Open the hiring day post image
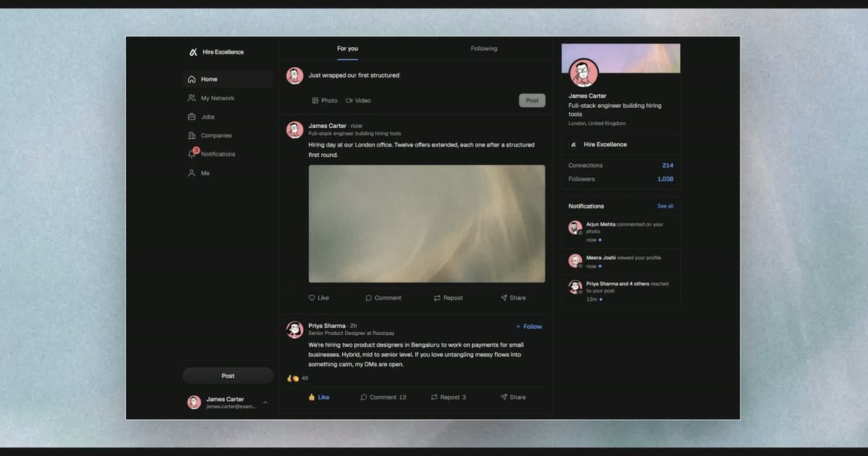 click(427, 224)
